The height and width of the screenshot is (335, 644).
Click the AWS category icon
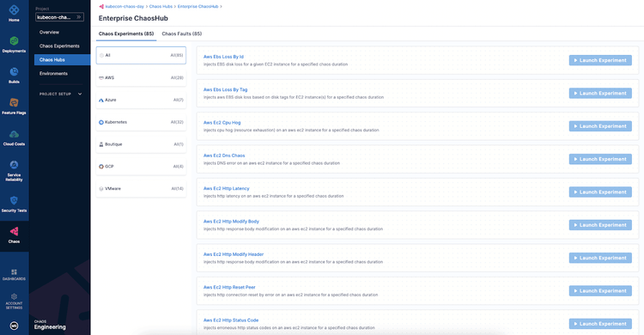click(x=101, y=77)
